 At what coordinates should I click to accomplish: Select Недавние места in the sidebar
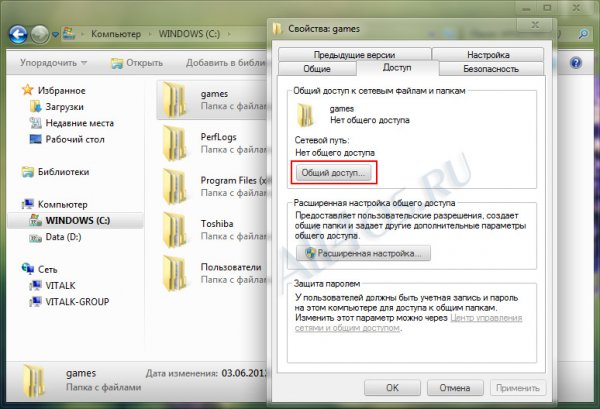pos(78,122)
